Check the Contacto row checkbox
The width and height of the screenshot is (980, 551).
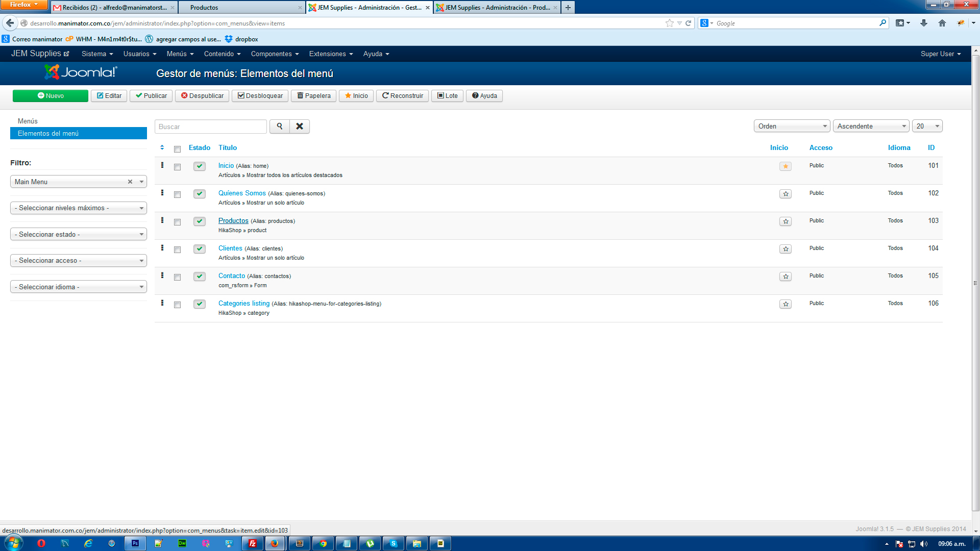coord(177,278)
